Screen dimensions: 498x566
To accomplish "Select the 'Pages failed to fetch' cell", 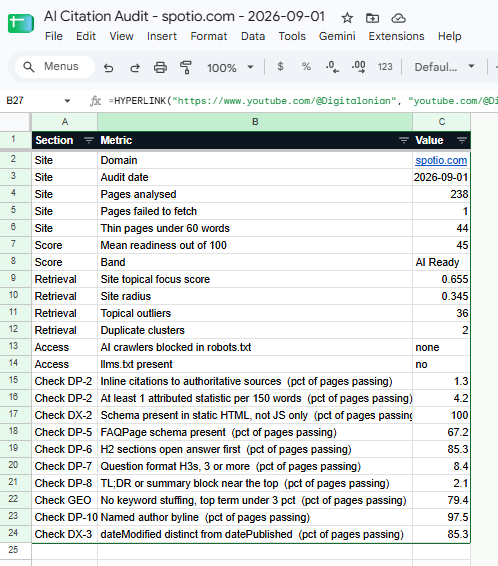I will (x=255, y=211).
